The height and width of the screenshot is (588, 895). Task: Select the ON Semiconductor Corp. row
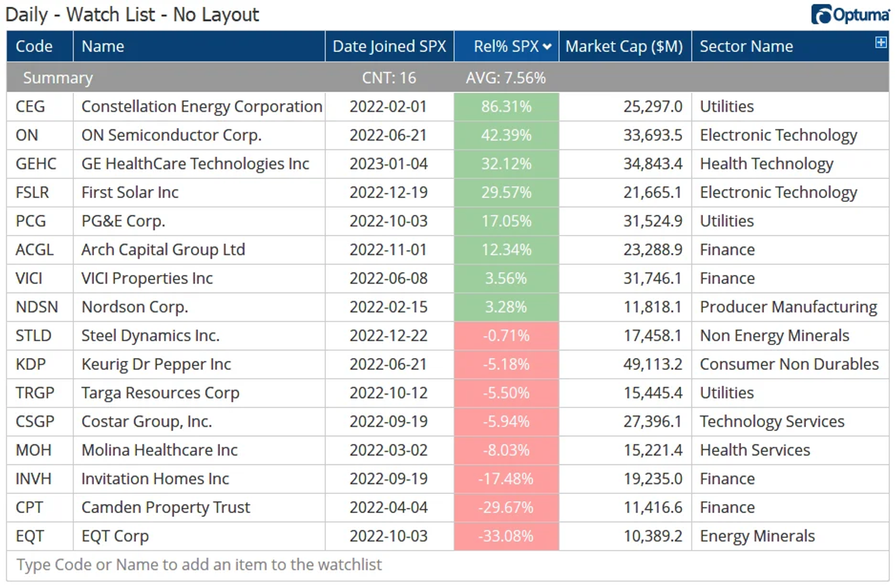click(447, 135)
